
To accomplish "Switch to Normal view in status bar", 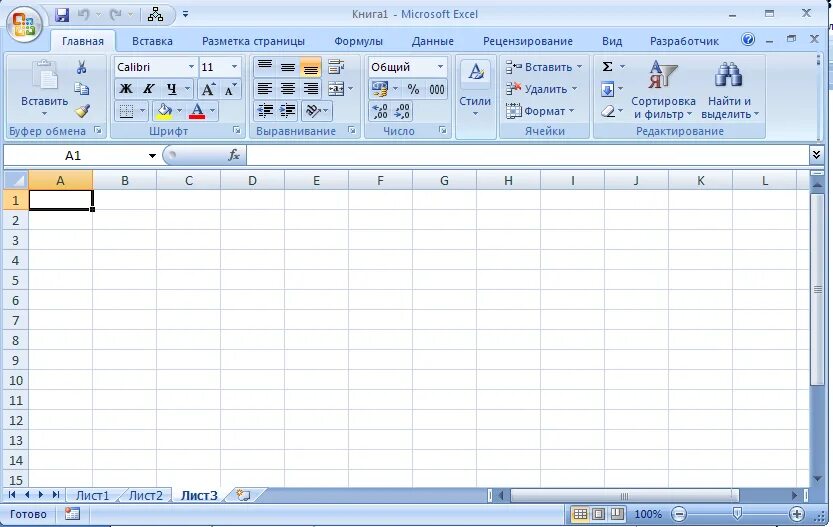I will (x=580, y=514).
